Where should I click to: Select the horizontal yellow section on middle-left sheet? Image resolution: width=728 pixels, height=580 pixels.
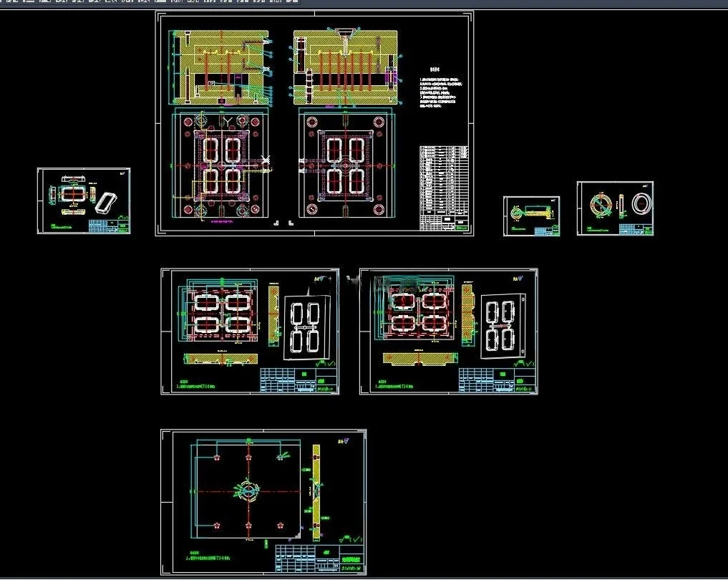221,359
